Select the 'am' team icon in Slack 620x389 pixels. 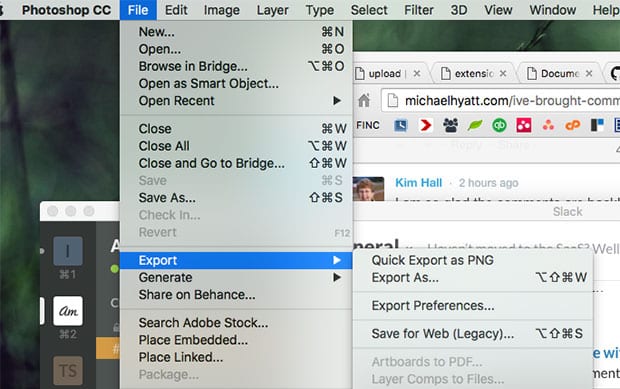[68, 311]
